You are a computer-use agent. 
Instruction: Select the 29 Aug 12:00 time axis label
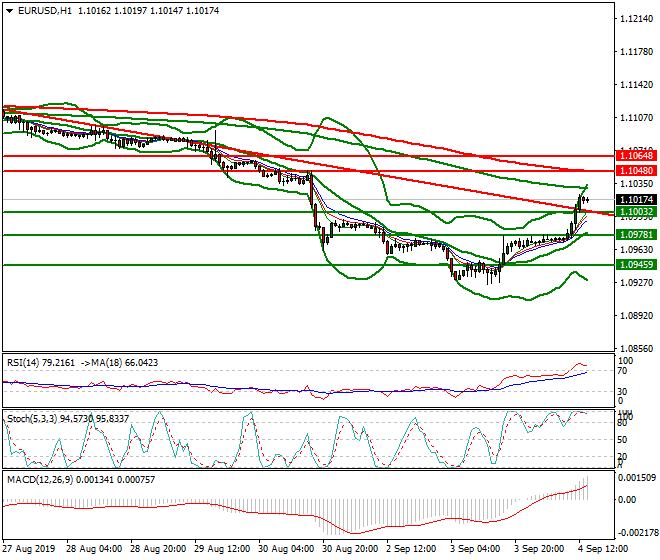click(x=222, y=549)
